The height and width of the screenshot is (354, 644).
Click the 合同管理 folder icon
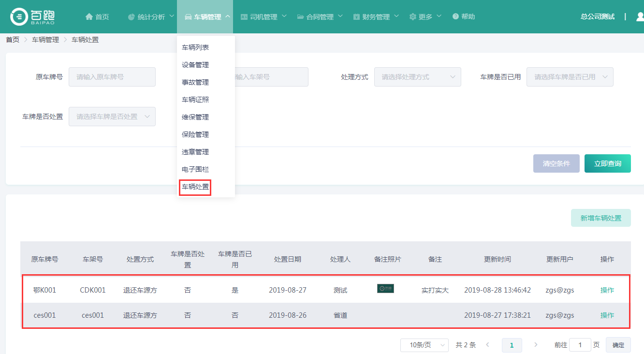300,17
